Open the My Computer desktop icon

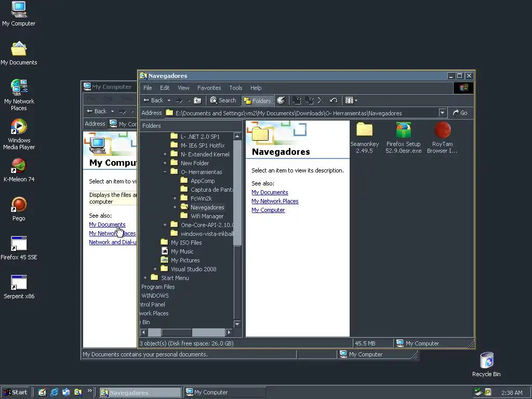point(19,14)
